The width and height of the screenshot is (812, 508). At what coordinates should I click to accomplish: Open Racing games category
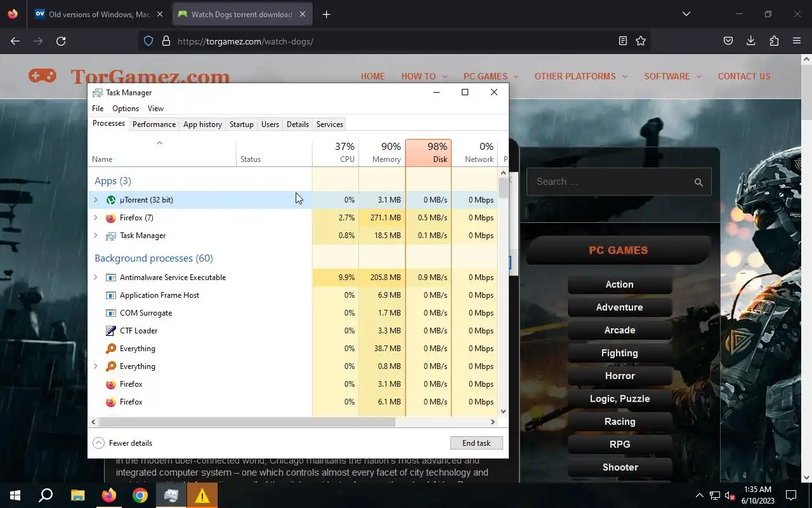coord(619,422)
